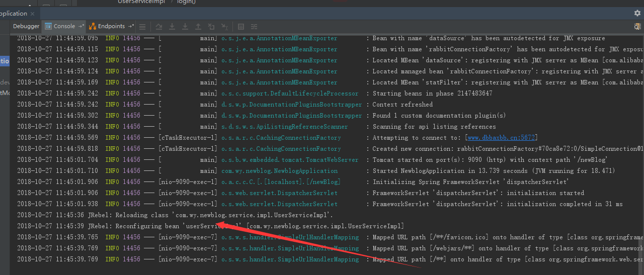Click the Step Out arrow icon

(198, 26)
